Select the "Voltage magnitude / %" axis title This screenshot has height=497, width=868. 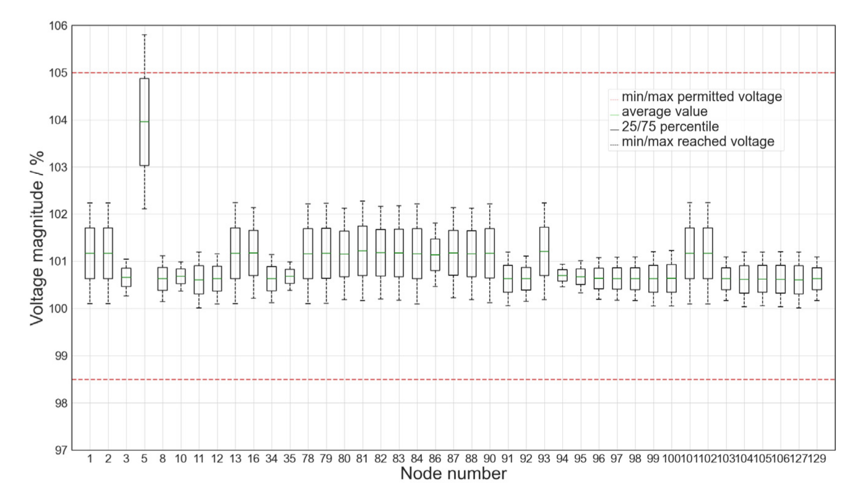coord(38,238)
